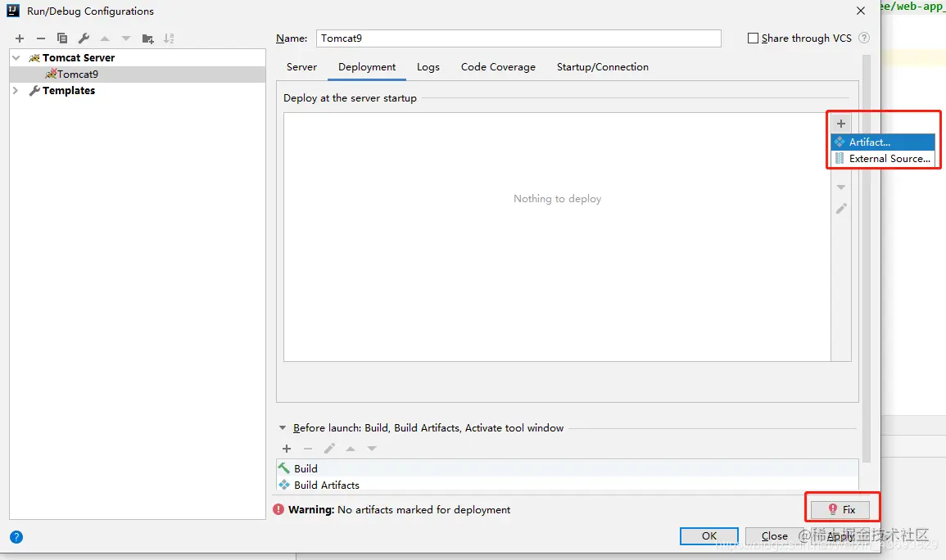The image size is (946, 560).
Task: Choose External Source... from popup menu
Action: [x=883, y=159]
